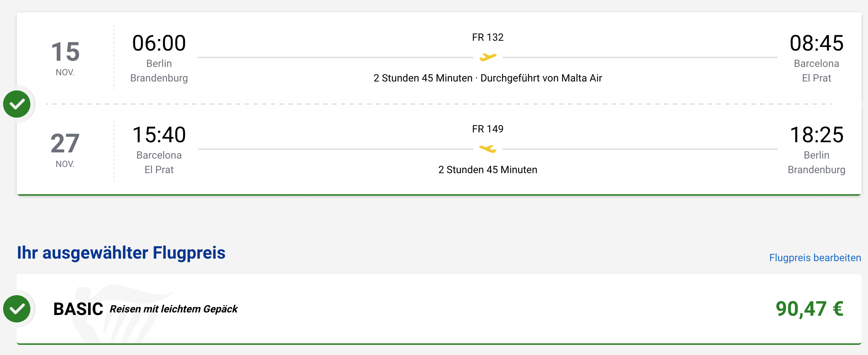The width and height of the screenshot is (868, 355).
Task: Click return flight duration 2 Stunden 45 Minuten
Action: pos(488,169)
